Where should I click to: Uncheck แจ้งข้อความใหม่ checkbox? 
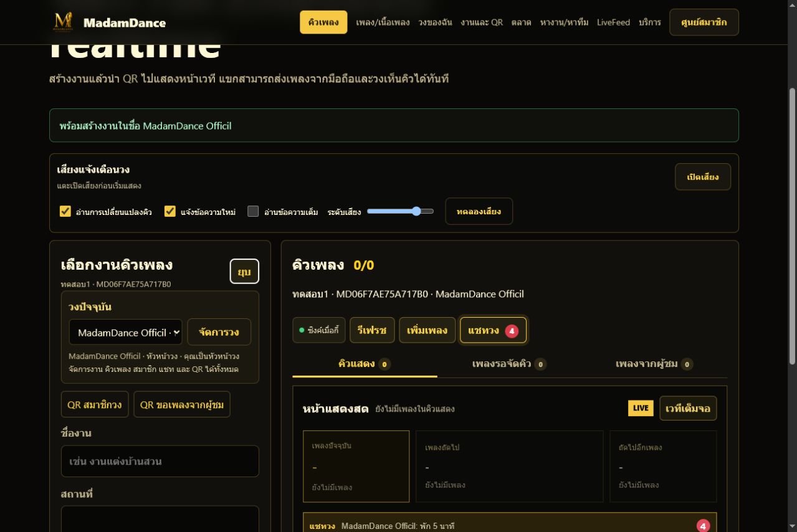pos(169,211)
